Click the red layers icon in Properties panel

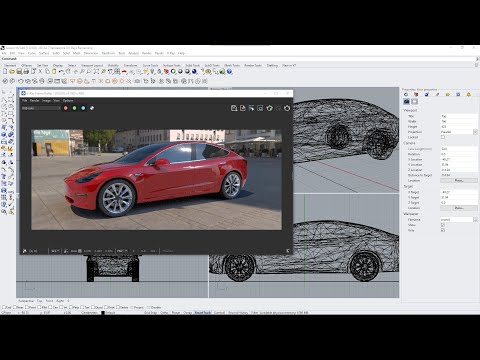point(416,95)
